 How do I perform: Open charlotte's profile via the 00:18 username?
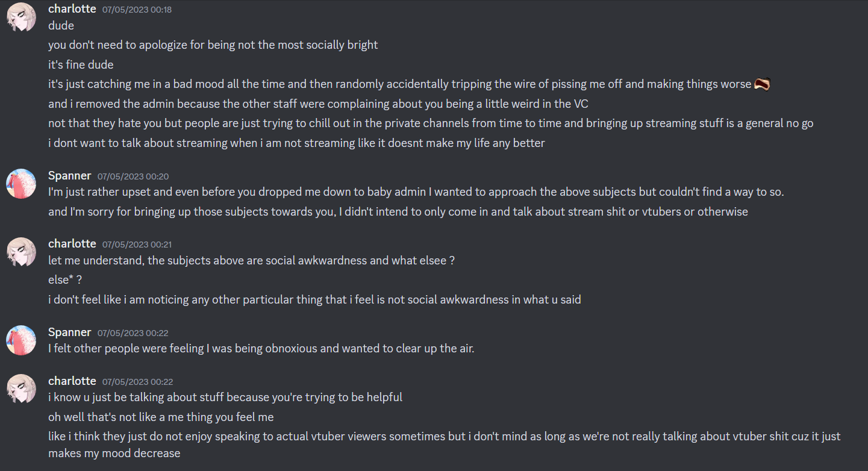point(72,9)
